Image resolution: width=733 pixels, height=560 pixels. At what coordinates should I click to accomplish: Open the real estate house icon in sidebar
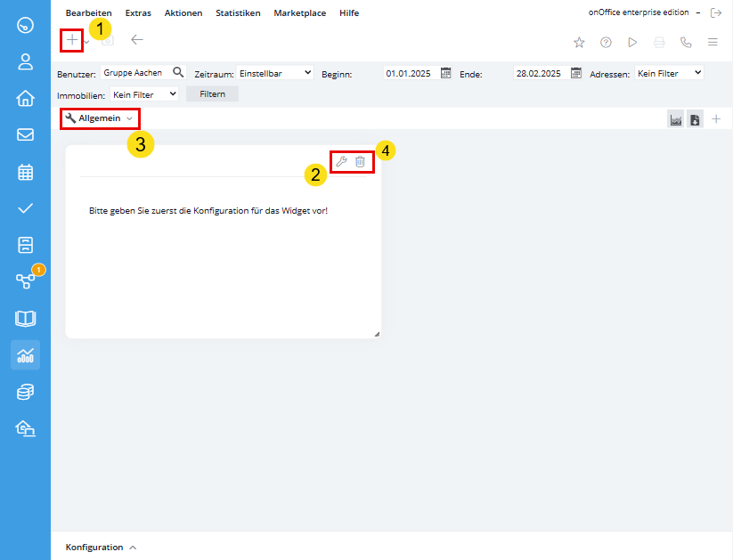25,98
